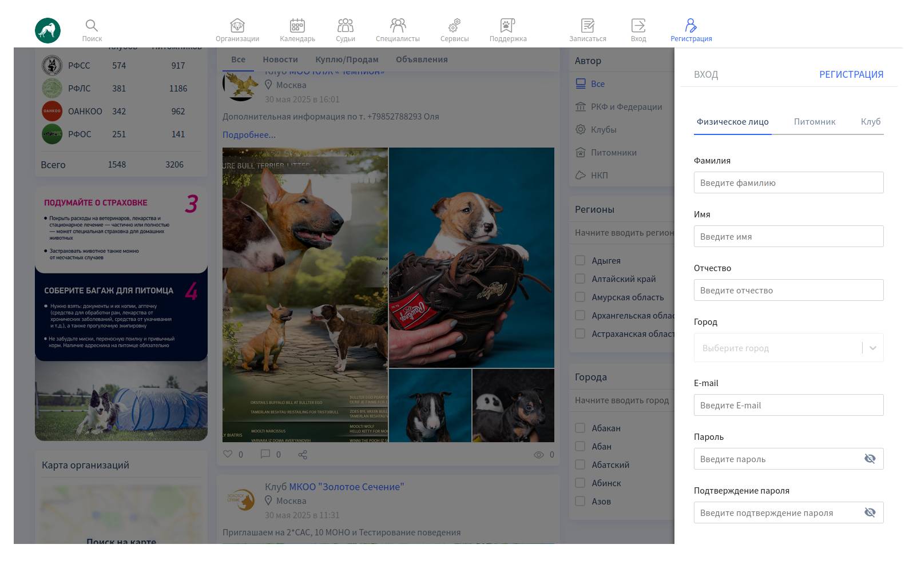Share the bull terrier post
The width and height of the screenshot is (913, 588).
click(x=303, y=455)
